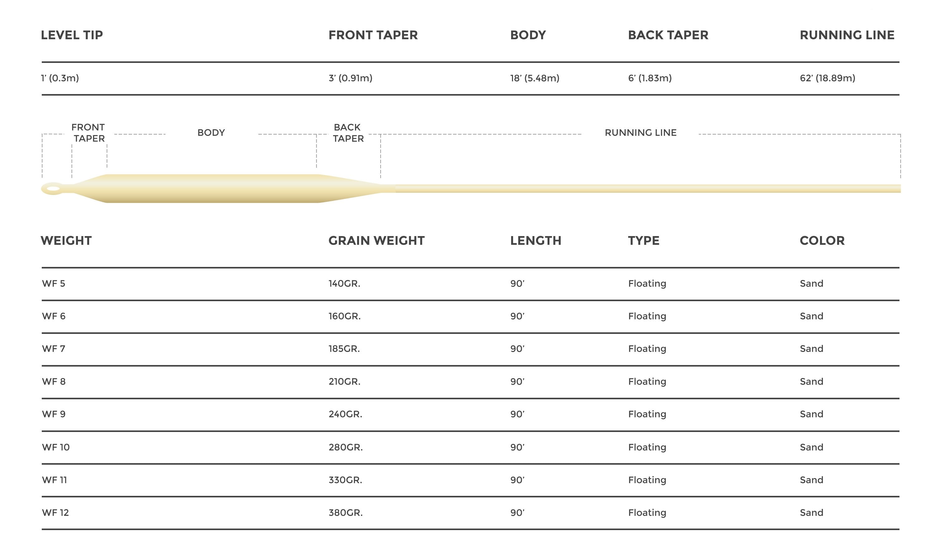
Task: Click the RUNNING LINE header at top
Action: [846, 35]
